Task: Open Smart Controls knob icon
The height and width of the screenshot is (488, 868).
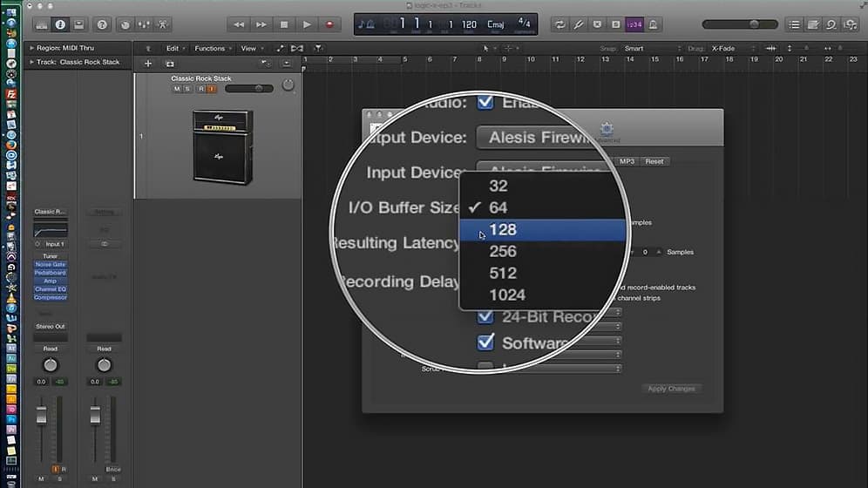Action: (125, 24)
